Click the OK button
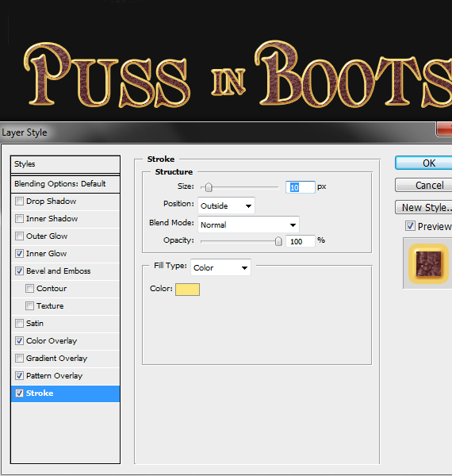452x476 pixels. 423,163
